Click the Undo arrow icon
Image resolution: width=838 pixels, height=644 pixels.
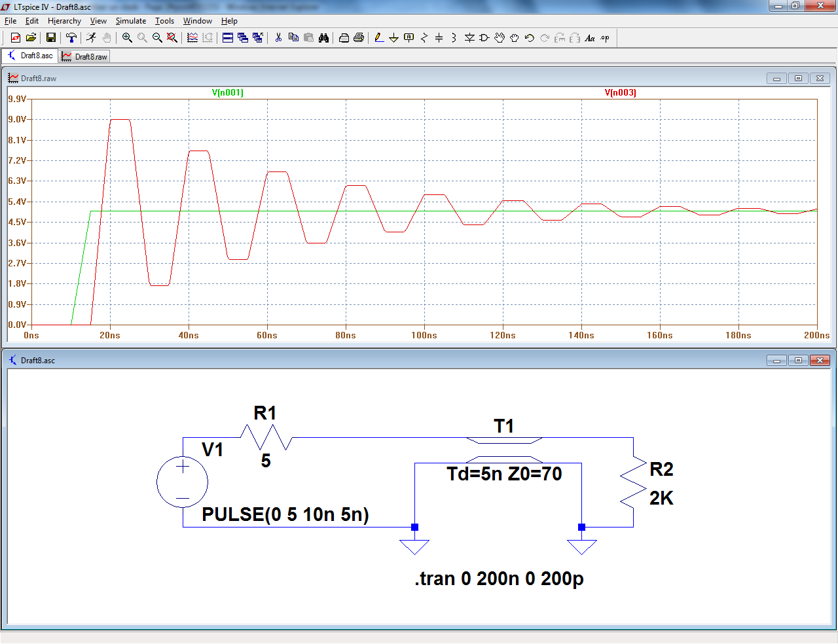coord(530,38)
